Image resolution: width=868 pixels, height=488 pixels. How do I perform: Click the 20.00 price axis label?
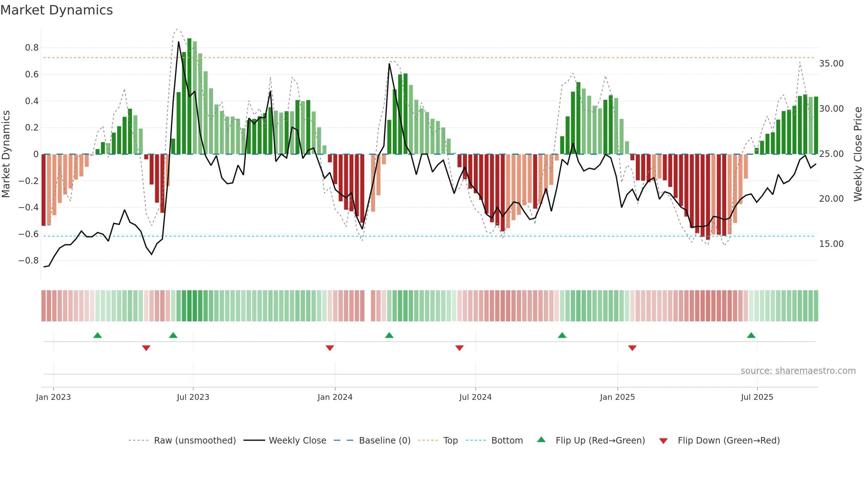coord(831,198)
